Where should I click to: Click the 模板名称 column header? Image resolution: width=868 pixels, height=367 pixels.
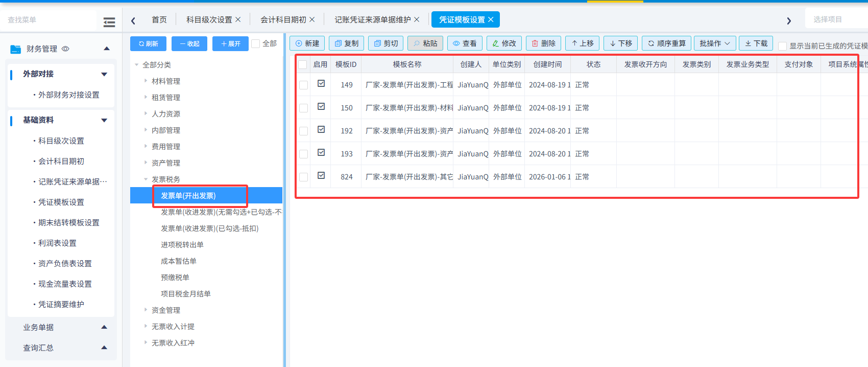[407, 64]
